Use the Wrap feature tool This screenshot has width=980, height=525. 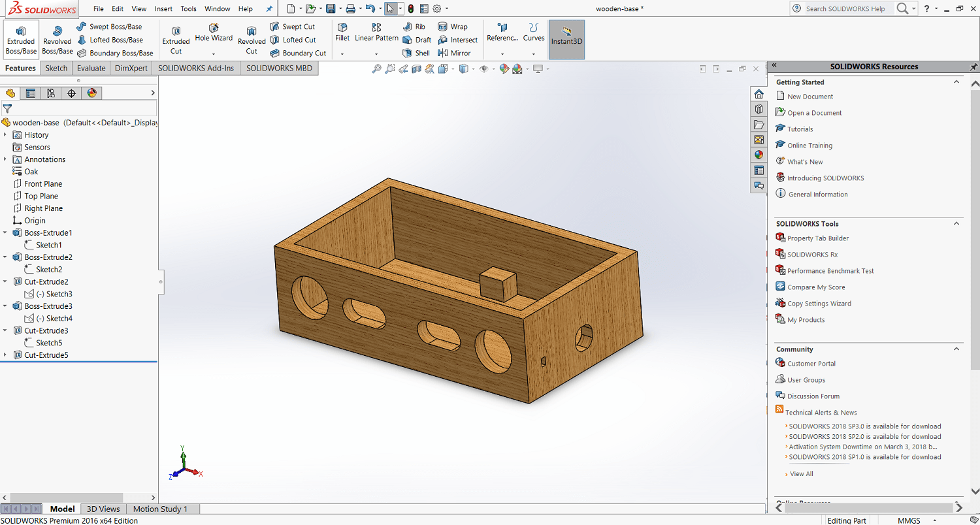453,27
